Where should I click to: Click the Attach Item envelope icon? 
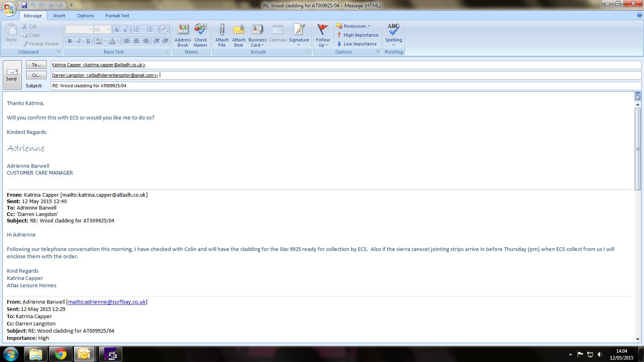[x=239, y=31]
